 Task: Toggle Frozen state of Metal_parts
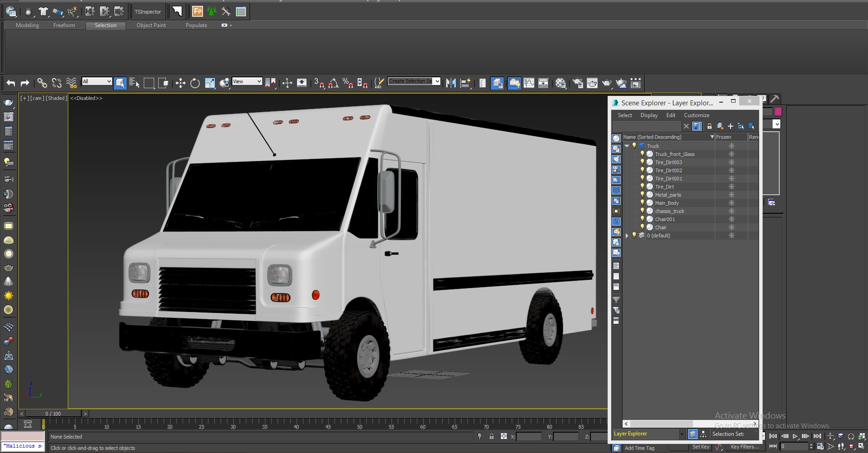[731, 195]
